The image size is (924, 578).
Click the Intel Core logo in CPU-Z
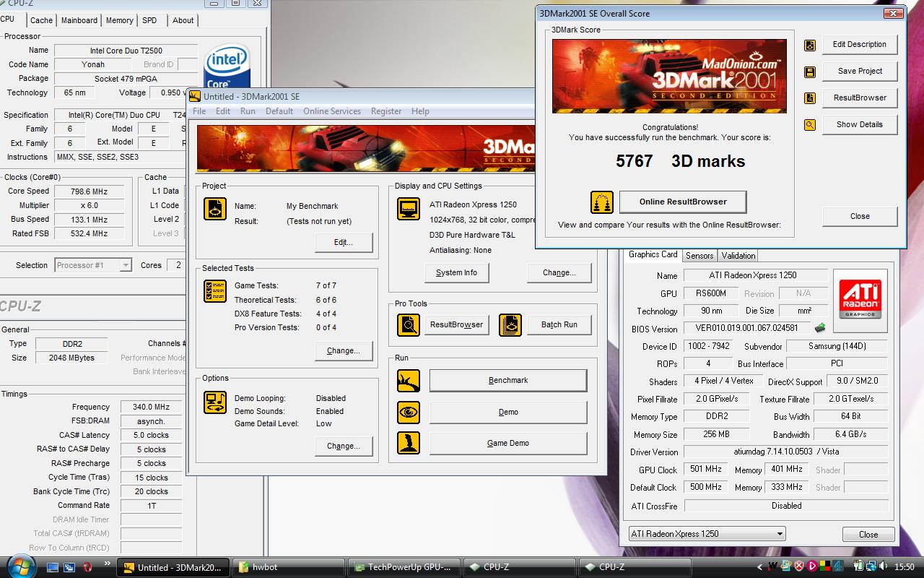point(228,66)
